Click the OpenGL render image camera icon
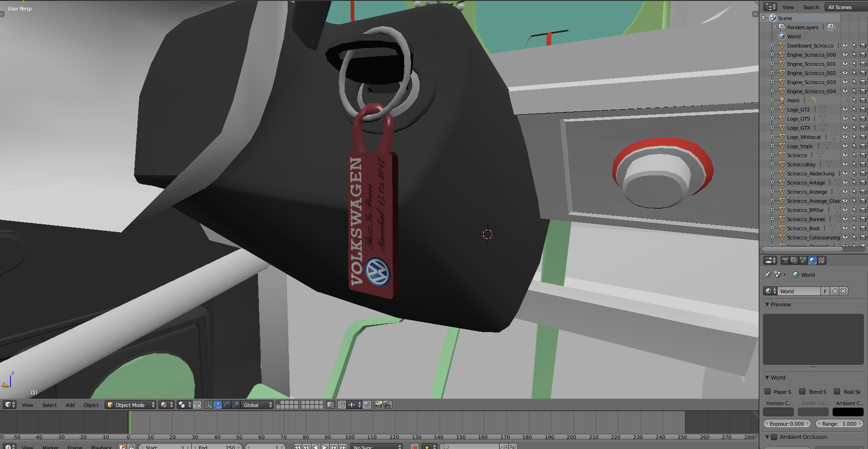 tap(378, 405)
